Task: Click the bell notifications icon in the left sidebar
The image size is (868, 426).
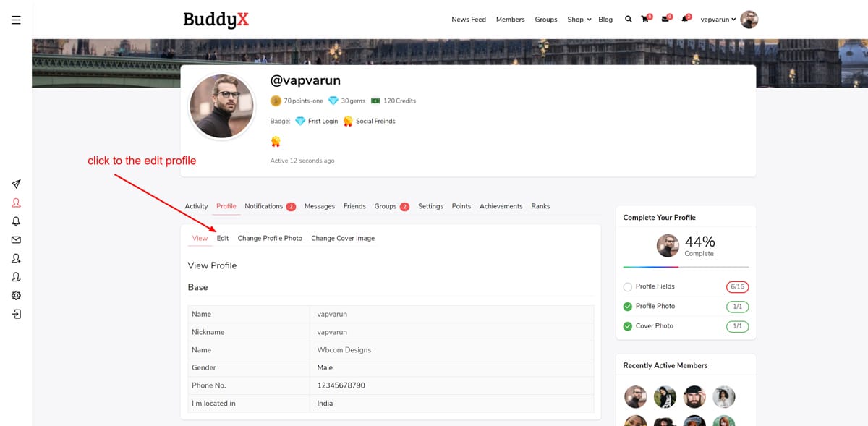Action: (16, 221)
